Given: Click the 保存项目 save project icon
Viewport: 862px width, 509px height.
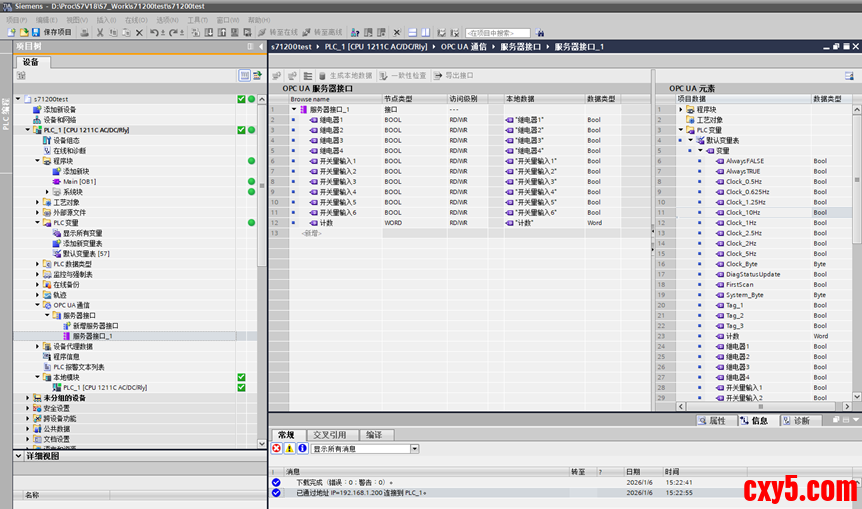Looking at the screenshot, I should point(36,32).
